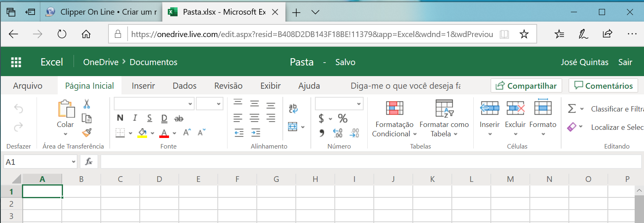Toggle double underline D button
The image size is (644, 223).
(164, 118)
